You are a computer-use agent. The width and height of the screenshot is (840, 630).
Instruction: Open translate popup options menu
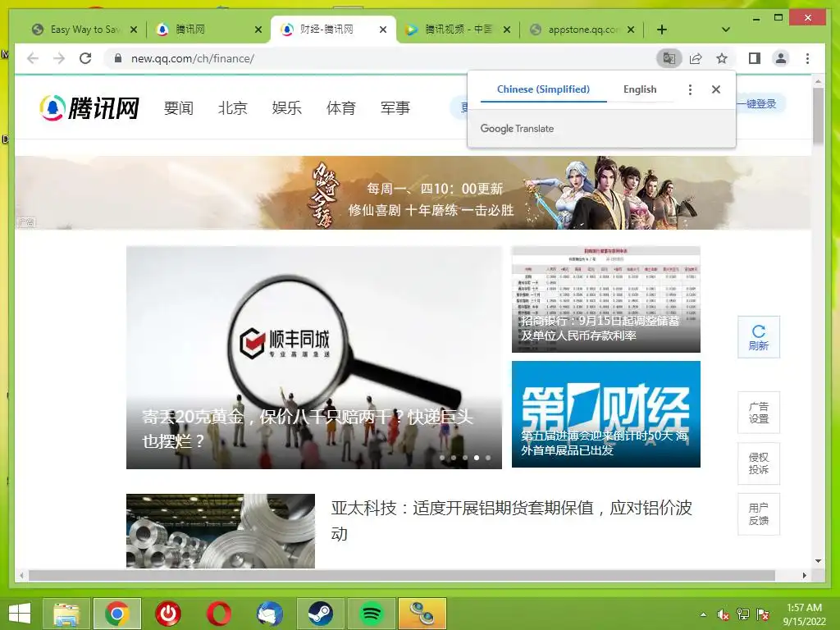pos(690,89)
